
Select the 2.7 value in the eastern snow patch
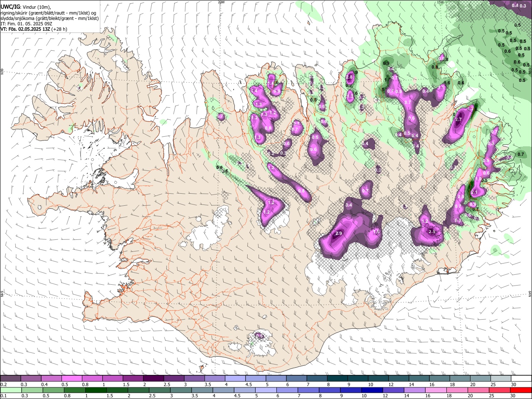tap(458, 120)
